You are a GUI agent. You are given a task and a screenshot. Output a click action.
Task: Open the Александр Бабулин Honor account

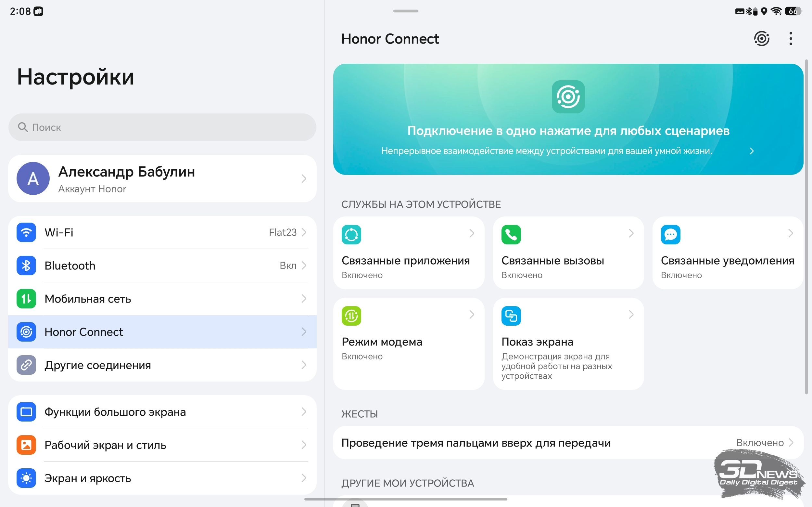point(162,178)
